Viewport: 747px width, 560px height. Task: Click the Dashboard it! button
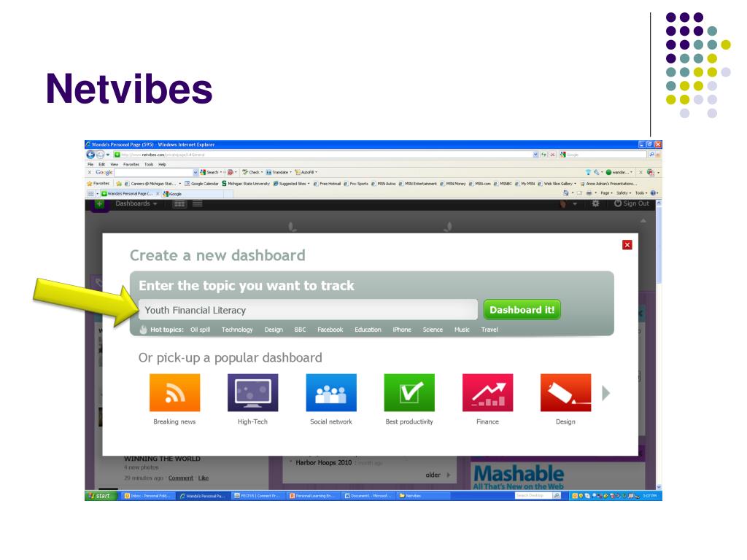pyautogui.click(x=522, y=309)
